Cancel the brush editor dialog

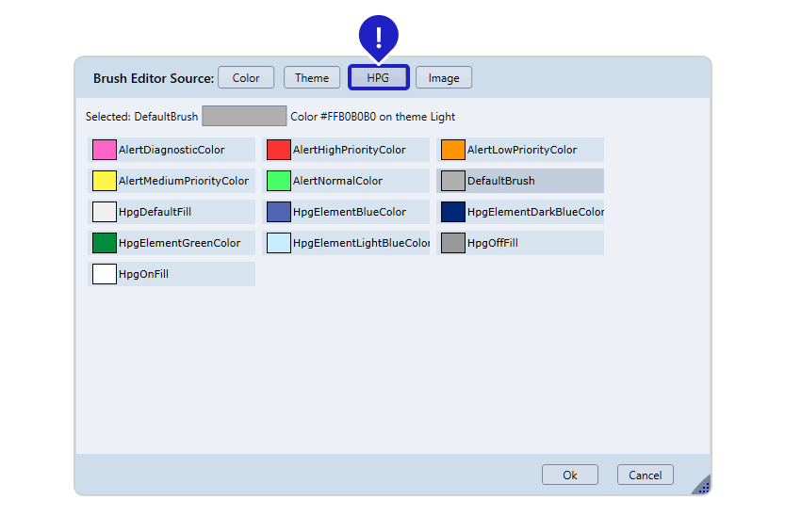point(646,476)
